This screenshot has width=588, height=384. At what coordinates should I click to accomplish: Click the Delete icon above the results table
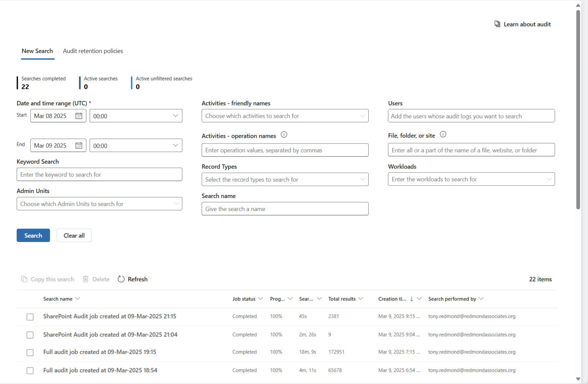85,279
